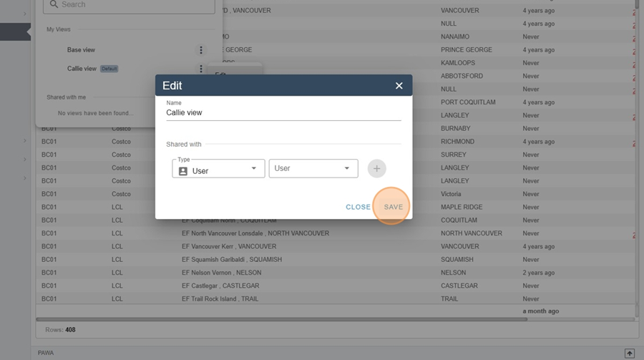Open the Type dropdown set to User
644x360 pixels.
[x=218, y=168]
